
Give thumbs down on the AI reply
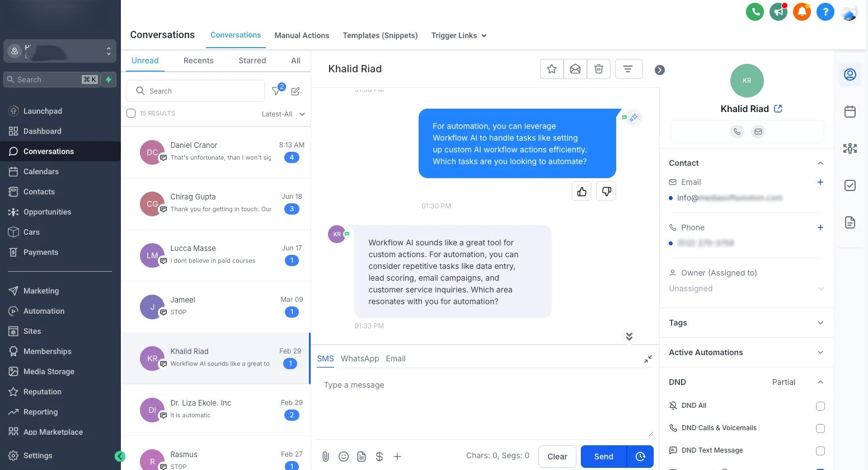click(606, 192)
